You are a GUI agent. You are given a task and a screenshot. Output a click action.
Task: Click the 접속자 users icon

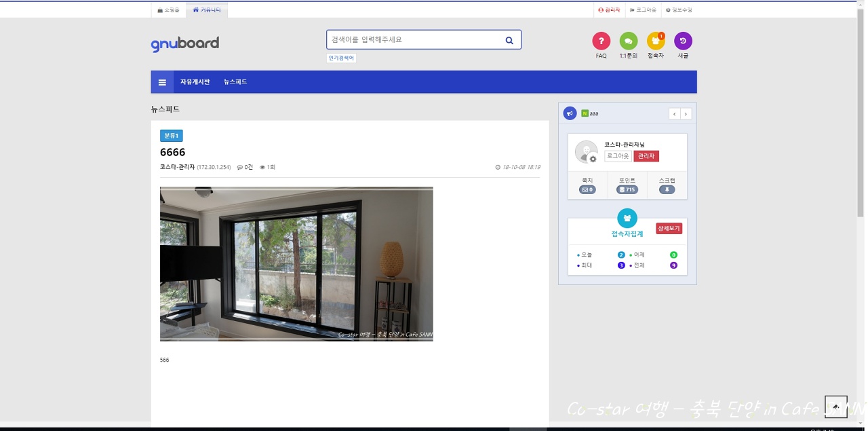(655, 41)
